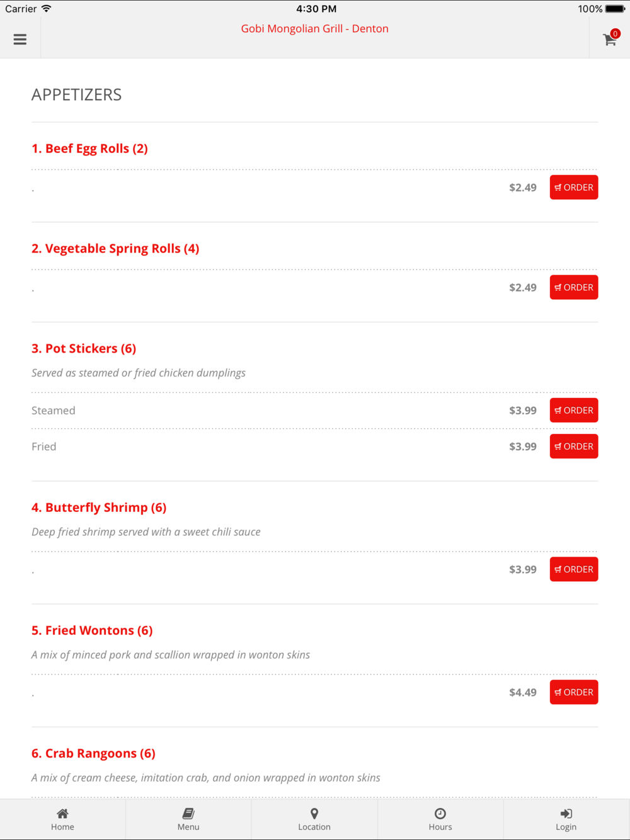The width and height of the screenshot is (630, 840).
Task: Open Beef Egg Rolls item title
Action: click(x=89, y=149)
